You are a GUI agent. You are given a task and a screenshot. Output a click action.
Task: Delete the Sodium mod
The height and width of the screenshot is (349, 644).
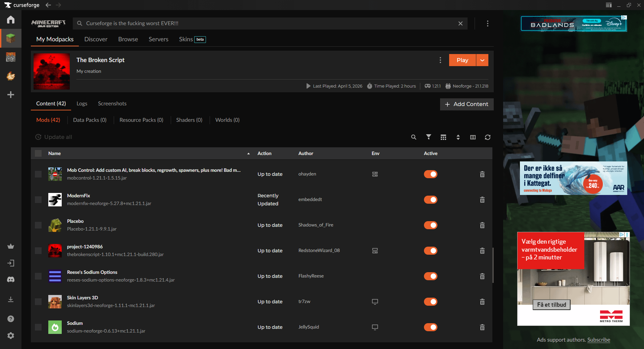coord(482,327)
